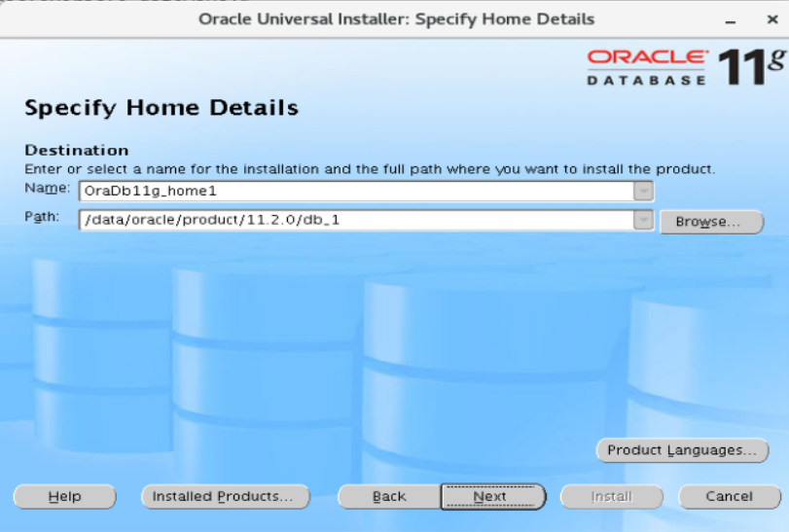Click the 'Enter or select a name' instruction text
This screenshot has width=789, height=532.
pyautogui.click(x=370, y=169)
